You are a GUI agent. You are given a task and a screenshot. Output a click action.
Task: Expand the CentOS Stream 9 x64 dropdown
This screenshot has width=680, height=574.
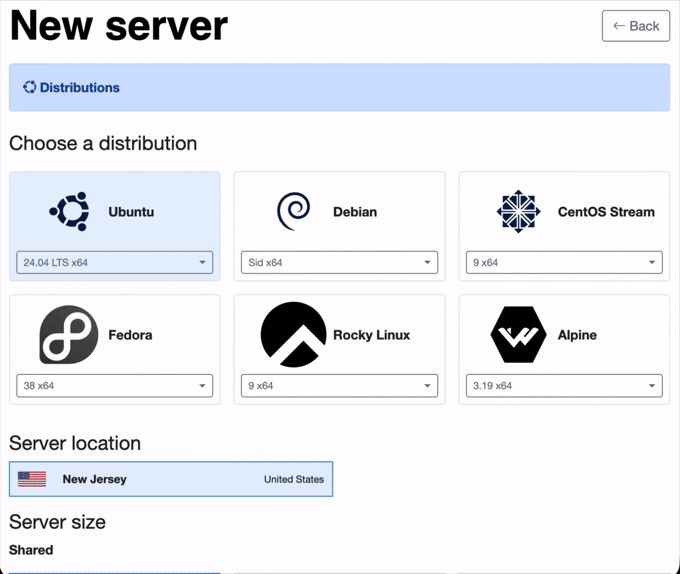(x=564, y=263)
